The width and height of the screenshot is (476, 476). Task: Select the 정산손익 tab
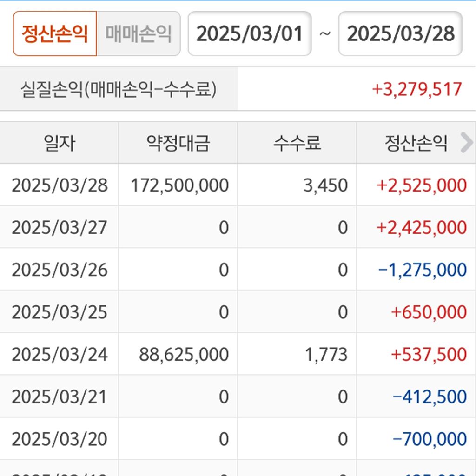55,34
